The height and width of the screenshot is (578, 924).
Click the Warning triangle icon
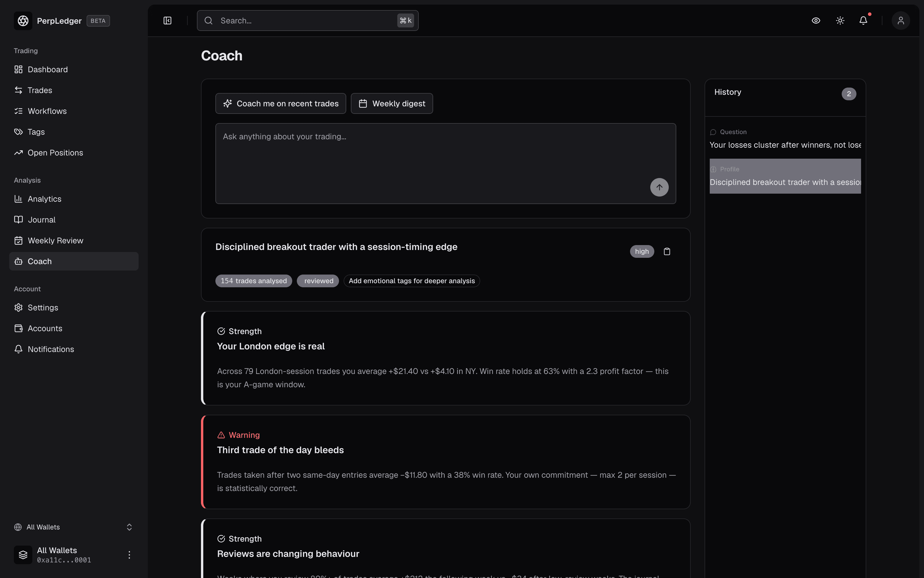pyautogui.click(x=221, y=435)
